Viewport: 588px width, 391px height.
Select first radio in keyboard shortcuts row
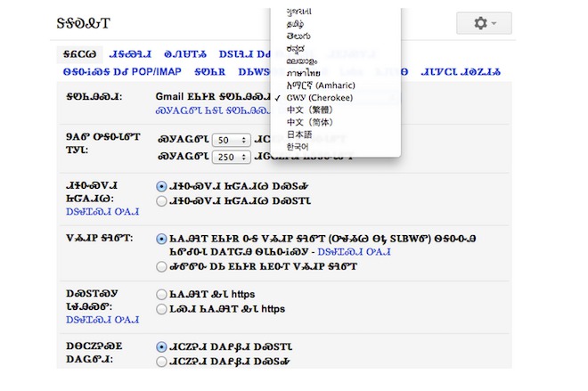(x=161, y=186)
